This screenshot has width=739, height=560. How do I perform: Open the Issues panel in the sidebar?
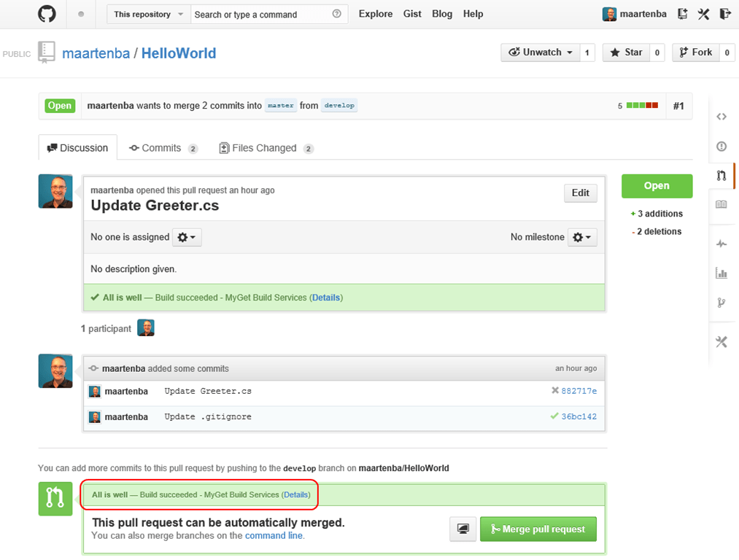point(721,146)
